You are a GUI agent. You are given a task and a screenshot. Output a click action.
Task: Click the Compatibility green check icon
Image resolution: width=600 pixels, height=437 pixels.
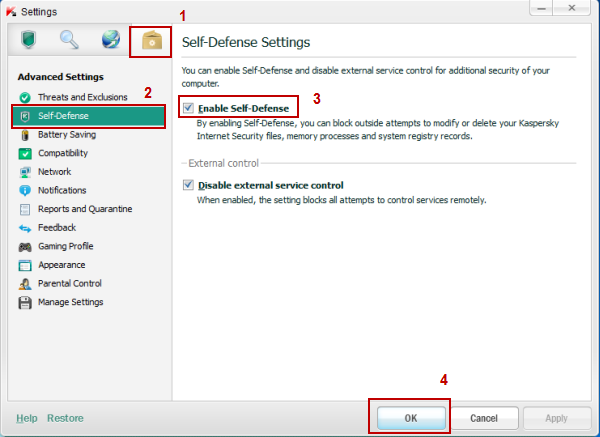(x=25, y=154)
